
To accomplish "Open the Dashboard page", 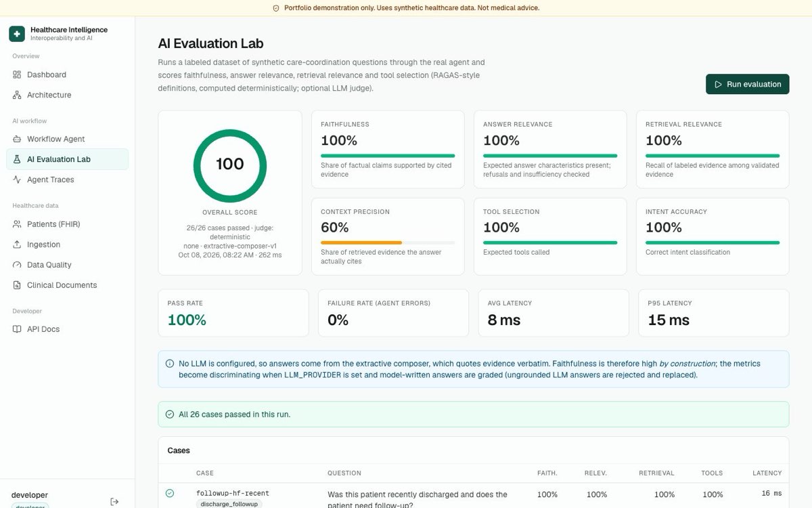I will pos(67,75).
